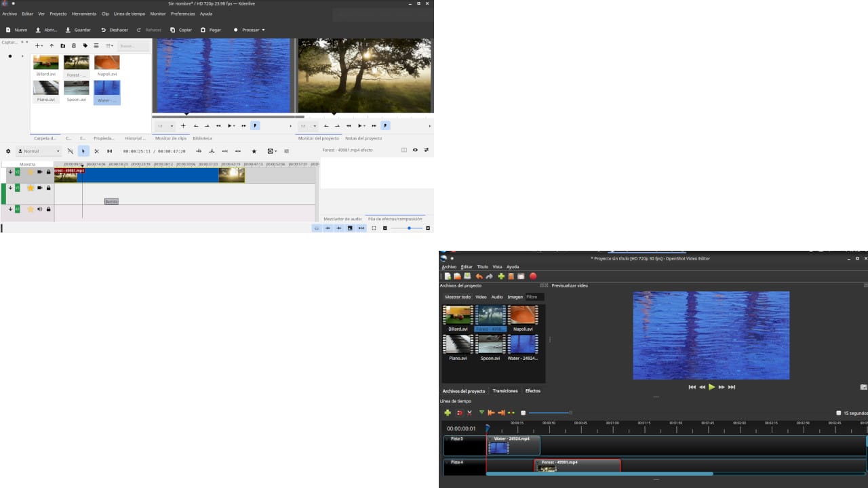Enable snapping magnet in OpenShot timeline
Viewport: 868px width, 488px height.
[458, 412]
